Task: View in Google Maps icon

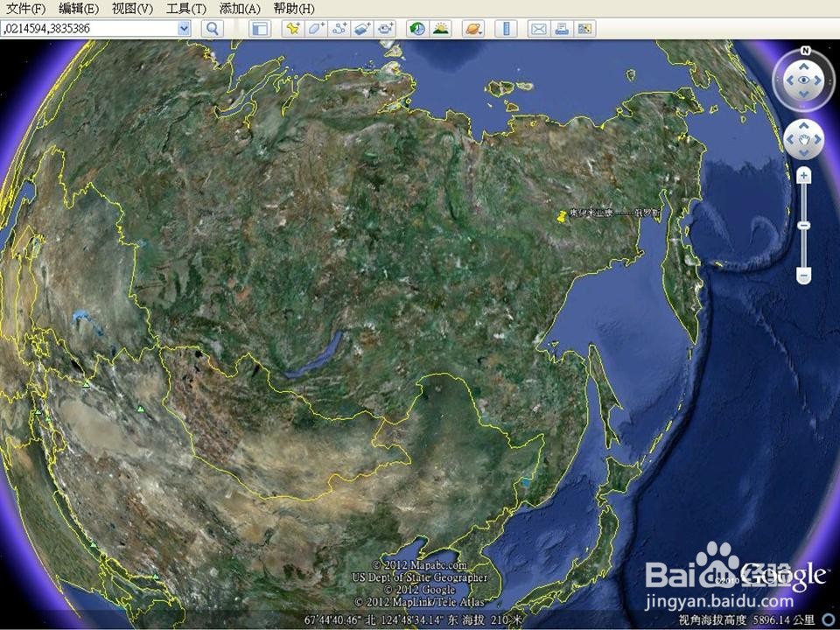Action: point(584,28)
